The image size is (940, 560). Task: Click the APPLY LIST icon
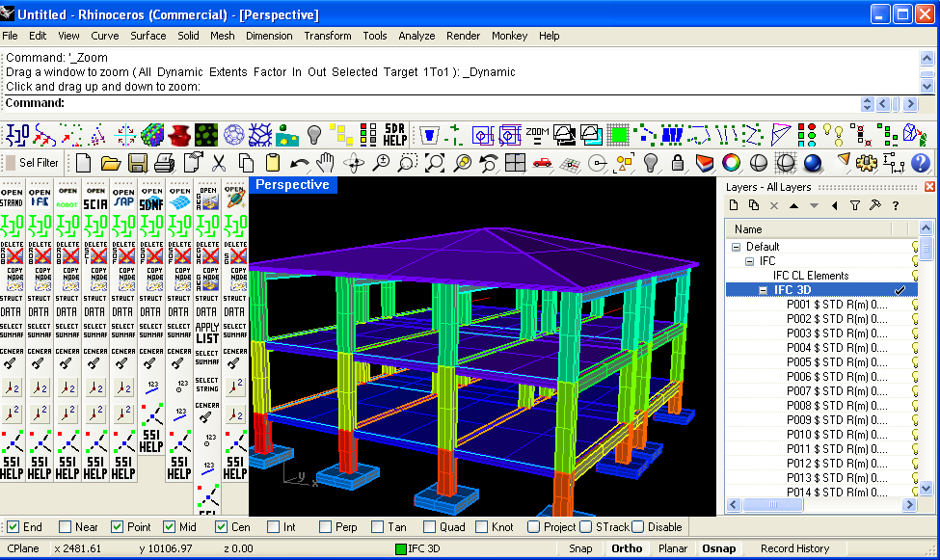[207, 333]
